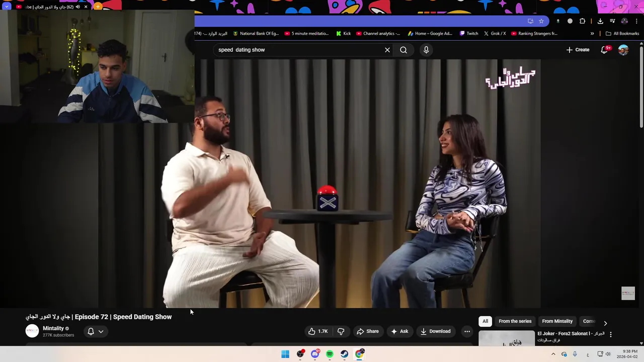Click the channel watermark on video corner
Viewport: 644px width, 362px height.
[628, 294]
